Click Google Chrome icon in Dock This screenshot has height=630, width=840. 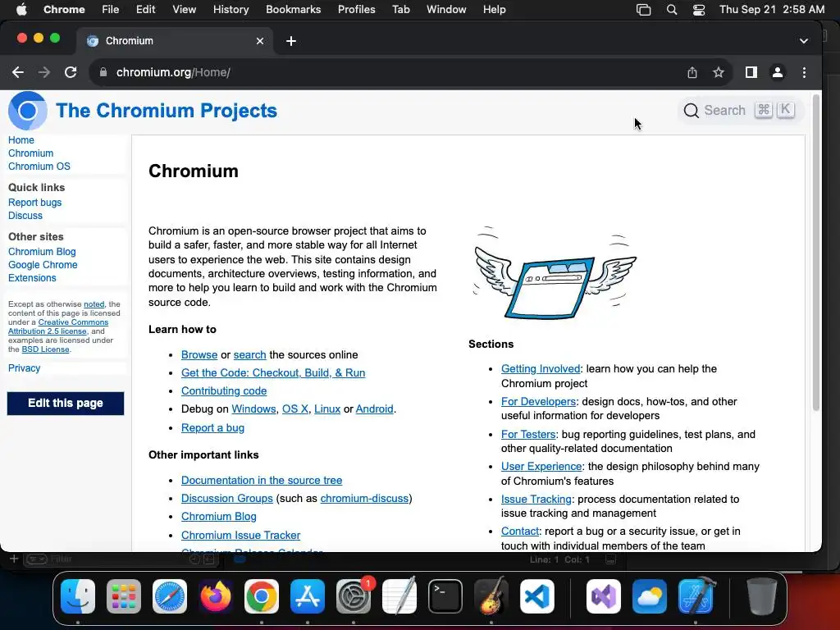coord(262,596)
